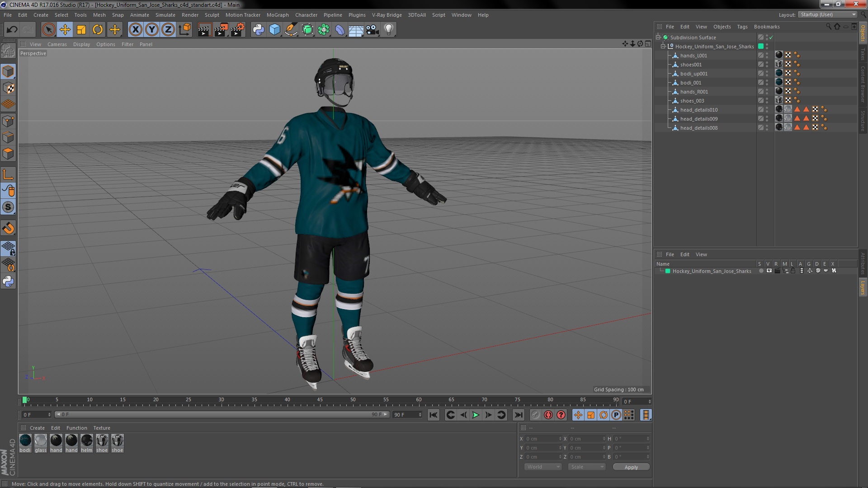This screenshot has width=868, height=488.
Task: Click the X position input field
Action: [543, 439]
